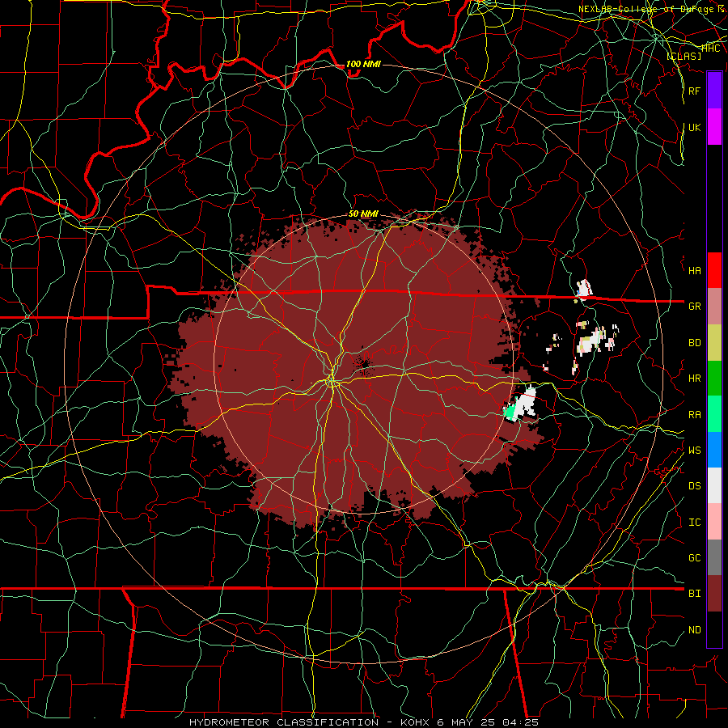This screenshot has height=728, width=728.
Task: Pick the HR green legend swatch
Action: pos(714,378)
